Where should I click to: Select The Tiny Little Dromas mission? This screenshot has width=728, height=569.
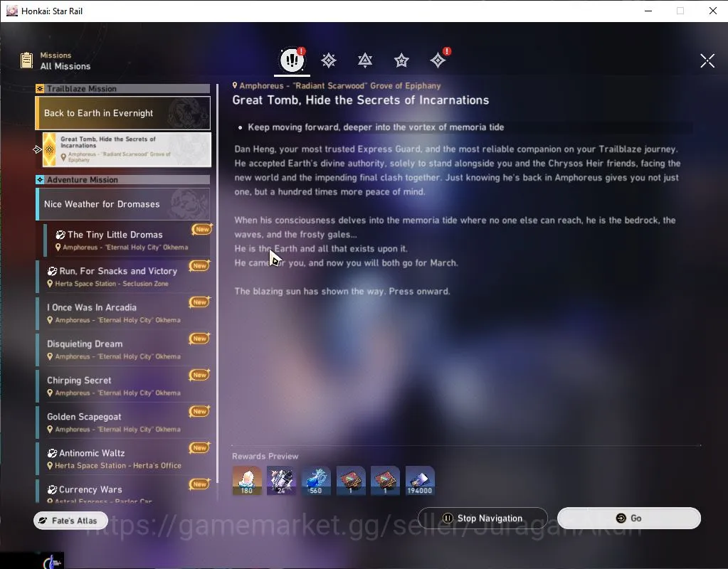127,240
